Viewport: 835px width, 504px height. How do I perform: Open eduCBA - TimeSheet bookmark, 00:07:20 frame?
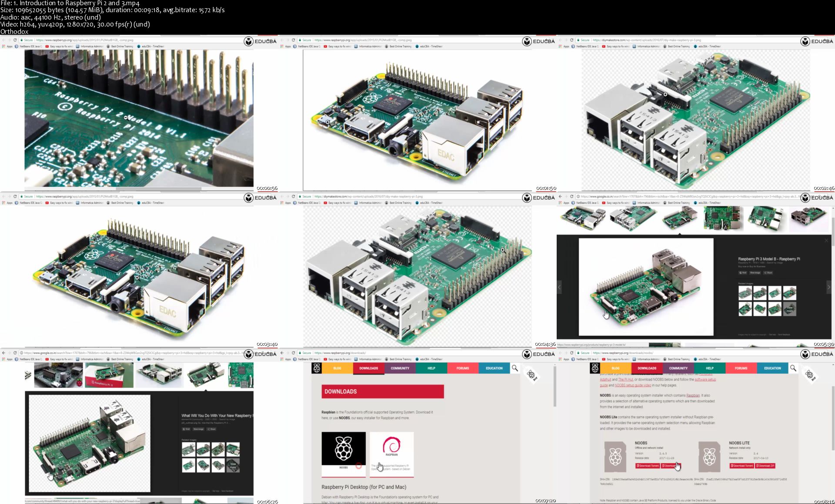[x=429, y=359]
